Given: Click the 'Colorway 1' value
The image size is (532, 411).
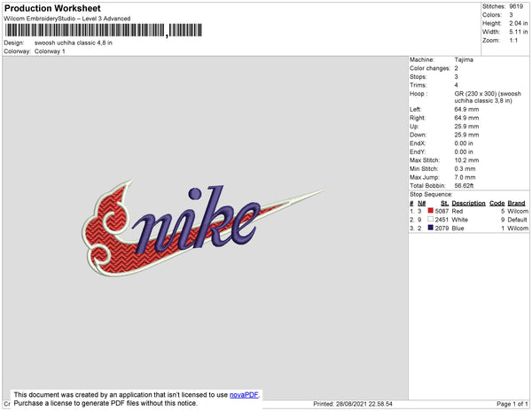Looking at the screenshot, I should pos(50,51).
